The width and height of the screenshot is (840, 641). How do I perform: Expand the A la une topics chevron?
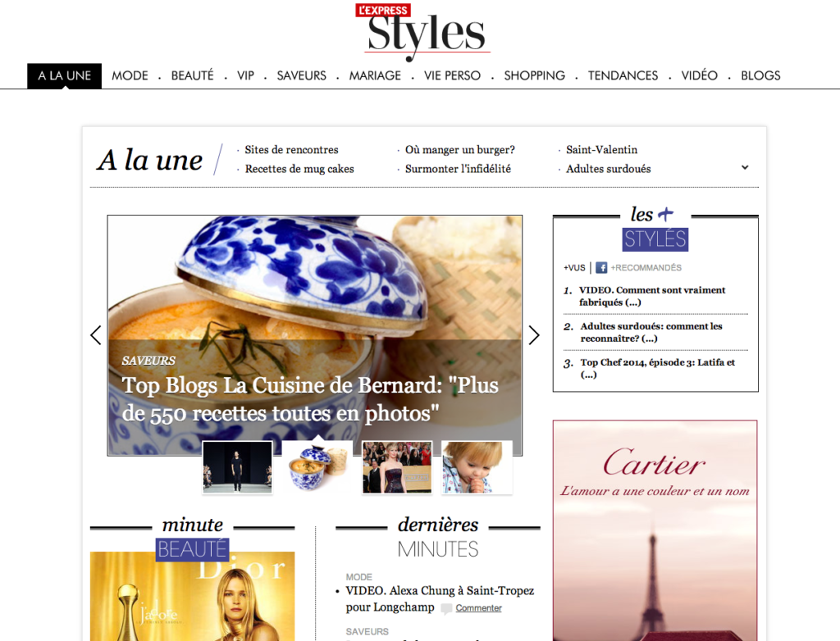[745, 167]
